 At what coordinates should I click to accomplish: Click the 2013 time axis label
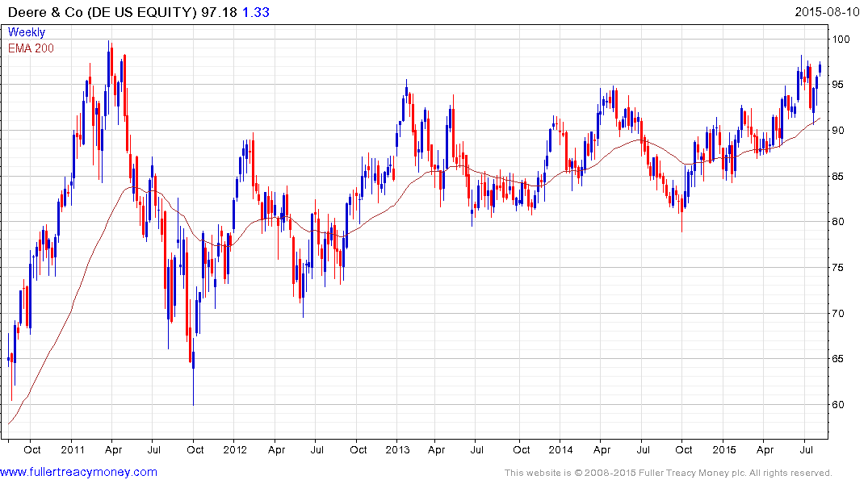click(x=397, y=449)
